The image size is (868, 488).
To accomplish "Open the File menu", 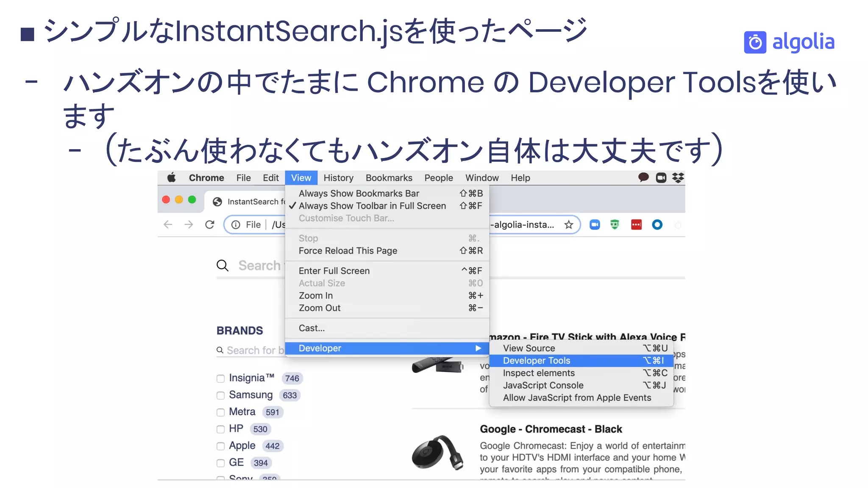I will (x=243, y=178).
